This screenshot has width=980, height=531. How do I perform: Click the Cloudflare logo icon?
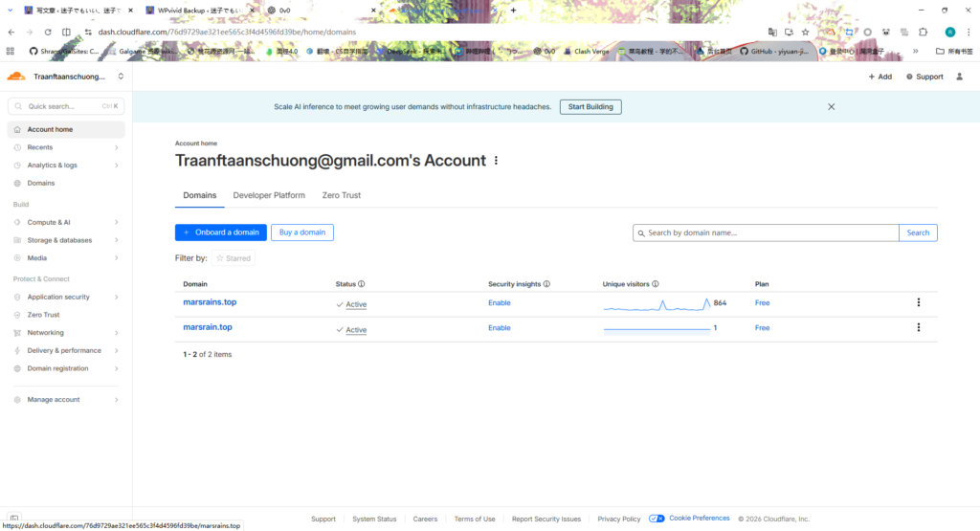click(x=16, y=77)
